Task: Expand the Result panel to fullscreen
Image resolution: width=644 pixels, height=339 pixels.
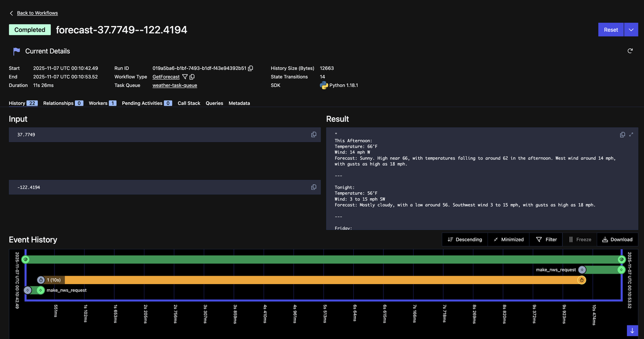Action: 631,135
